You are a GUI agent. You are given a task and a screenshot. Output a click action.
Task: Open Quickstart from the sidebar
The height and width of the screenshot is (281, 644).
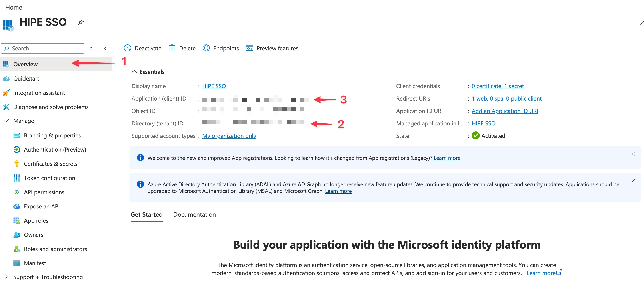click(x=26, y=78)
